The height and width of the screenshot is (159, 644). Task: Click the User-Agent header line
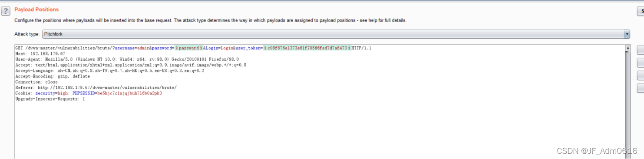pyautogui.click(x=127, y=59)
